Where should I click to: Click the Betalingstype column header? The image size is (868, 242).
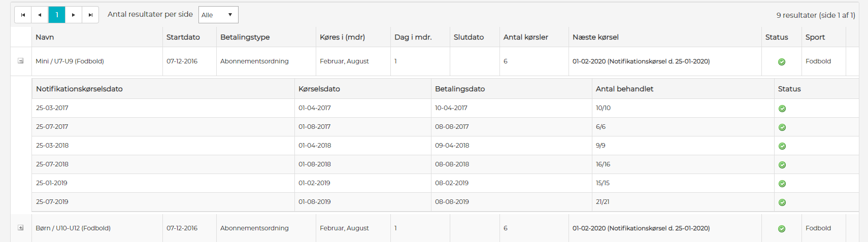(245, 37)
